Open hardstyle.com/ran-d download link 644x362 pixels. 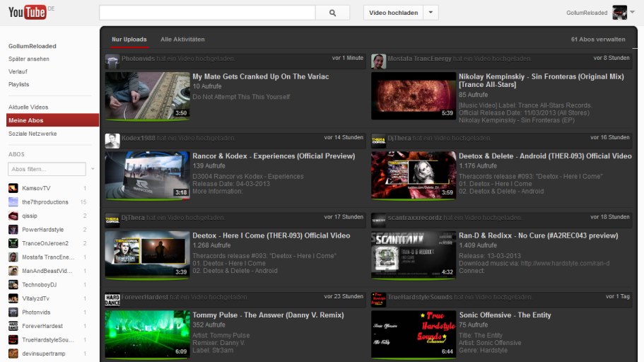pos(565,264)
